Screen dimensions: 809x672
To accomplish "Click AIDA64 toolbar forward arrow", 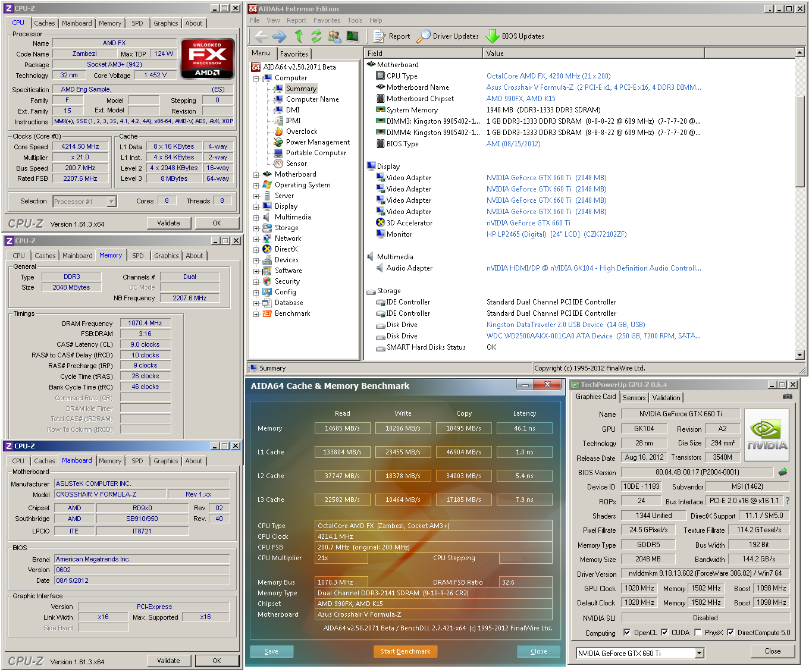I will (x=279, y=36).
